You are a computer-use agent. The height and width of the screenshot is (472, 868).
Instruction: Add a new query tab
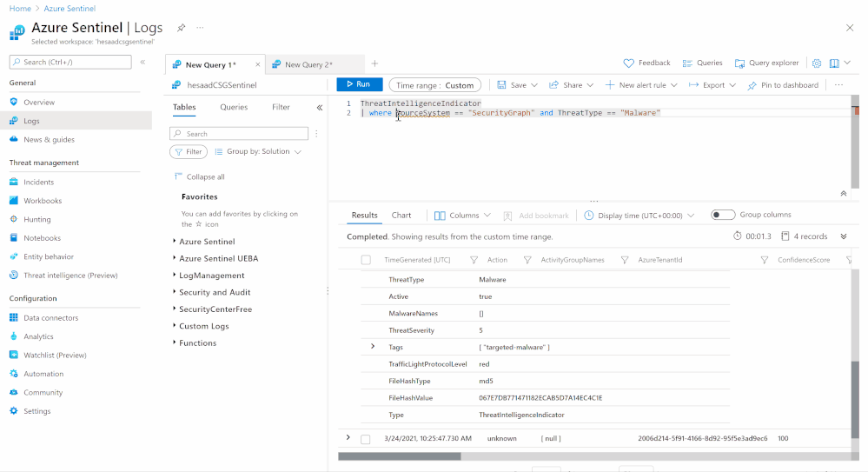[x=374, y=63]
